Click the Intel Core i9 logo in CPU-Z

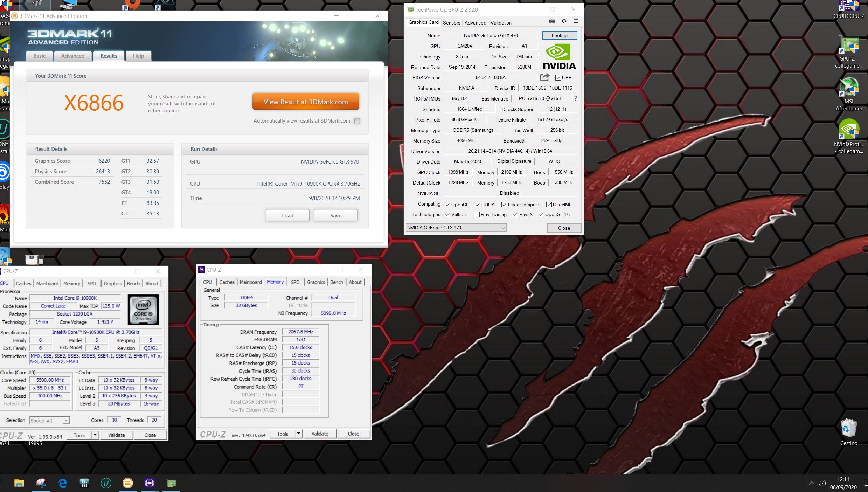pyautogui.click(x=143, y=310)
